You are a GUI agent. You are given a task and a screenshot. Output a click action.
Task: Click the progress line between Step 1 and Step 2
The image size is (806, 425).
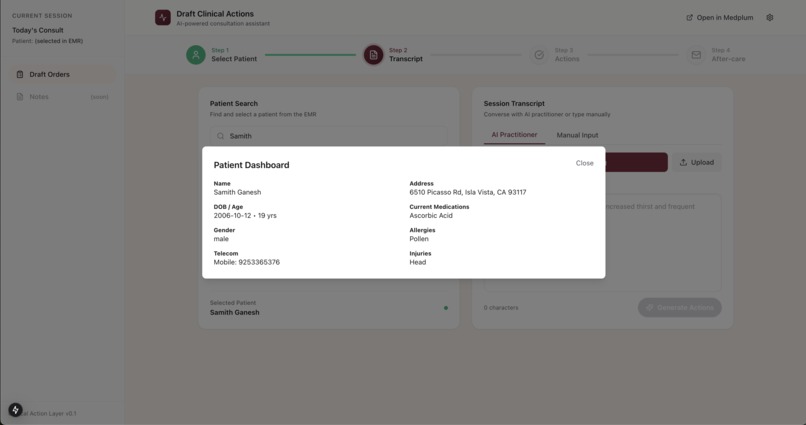(310, 55)
